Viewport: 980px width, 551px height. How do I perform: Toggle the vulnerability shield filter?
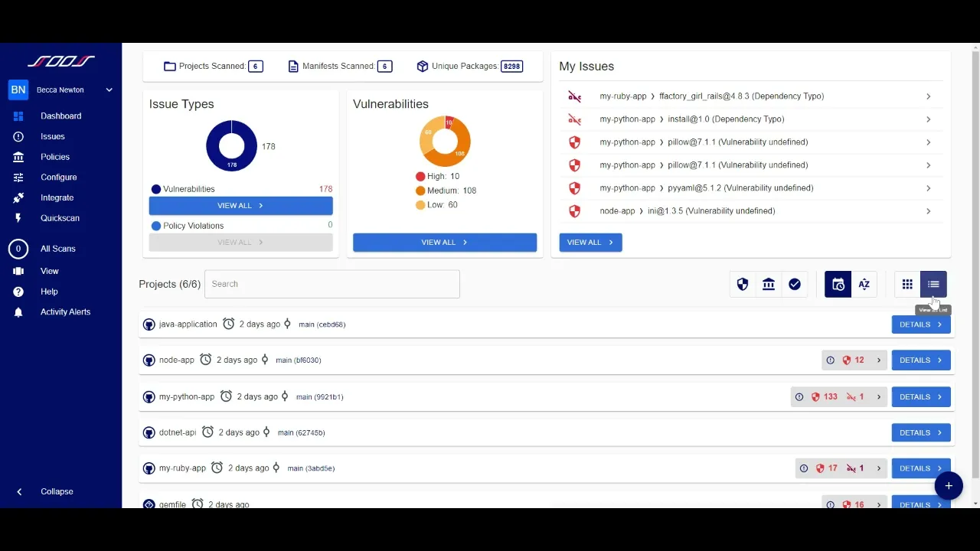pyautogui.click(x=743, y=285)
